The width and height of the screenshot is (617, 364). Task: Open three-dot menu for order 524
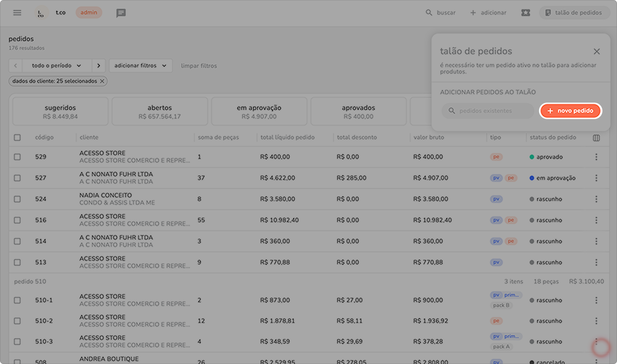596,199
